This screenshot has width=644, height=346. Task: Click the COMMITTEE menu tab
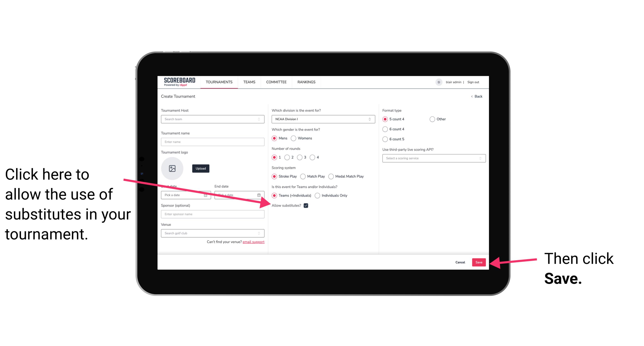(276, 82)
